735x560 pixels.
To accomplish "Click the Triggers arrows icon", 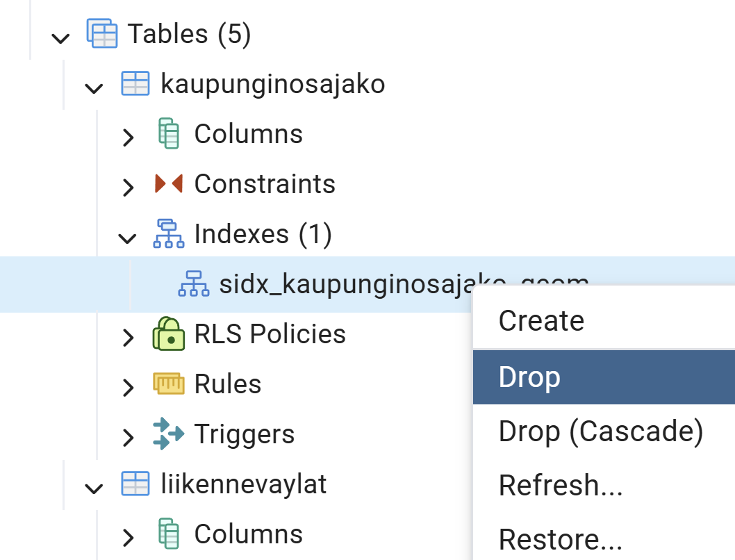I will 168,434.
